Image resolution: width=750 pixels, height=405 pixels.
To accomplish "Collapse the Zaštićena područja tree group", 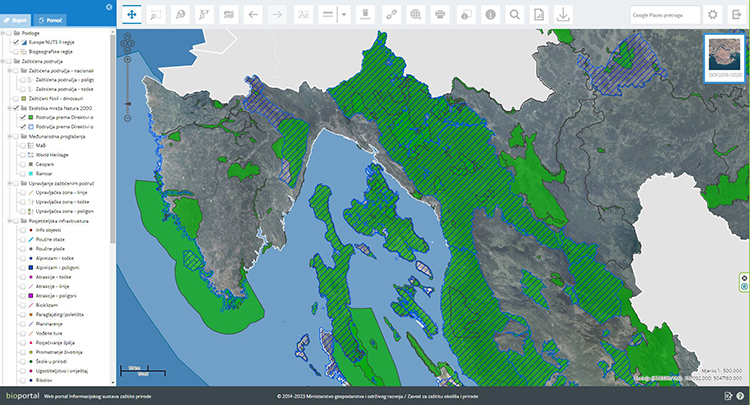I will coord(4,61).
